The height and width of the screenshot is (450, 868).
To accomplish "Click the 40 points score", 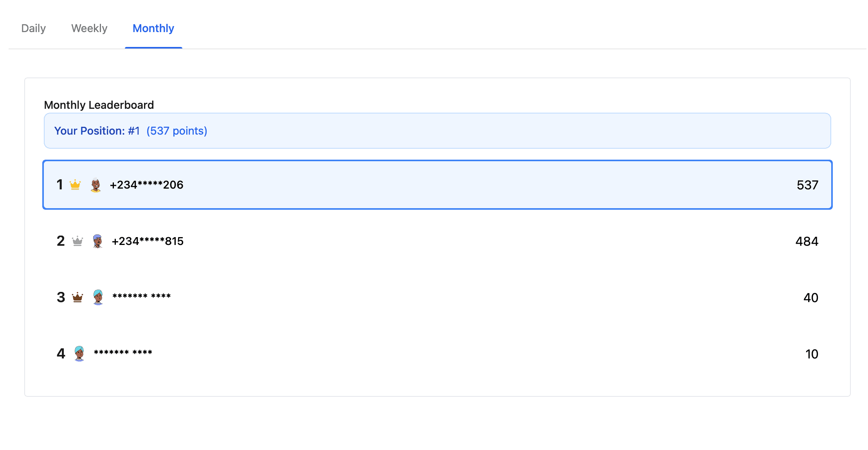I will pos(810,298).
